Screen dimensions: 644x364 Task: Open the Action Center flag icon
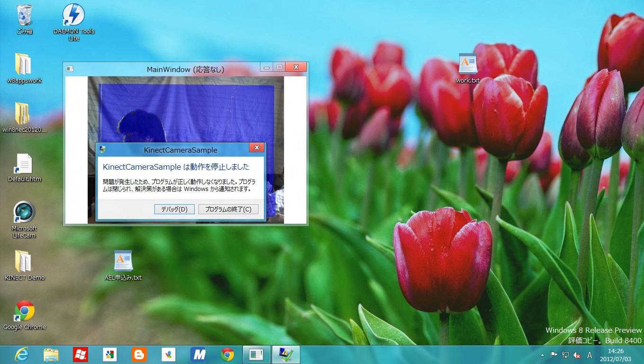coord(554,355)
